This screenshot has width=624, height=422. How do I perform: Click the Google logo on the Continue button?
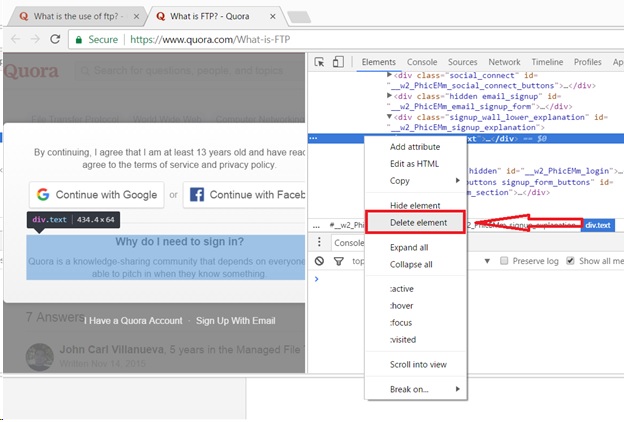43,194
